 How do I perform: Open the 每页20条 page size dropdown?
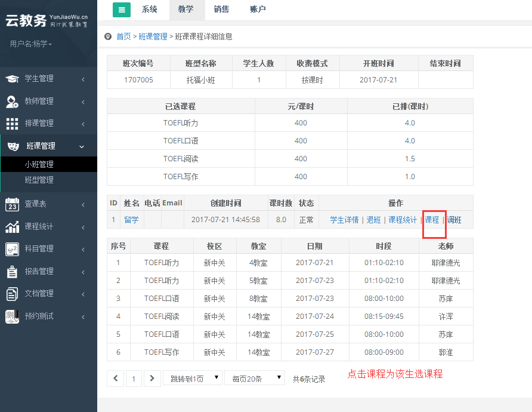[254, 378]
